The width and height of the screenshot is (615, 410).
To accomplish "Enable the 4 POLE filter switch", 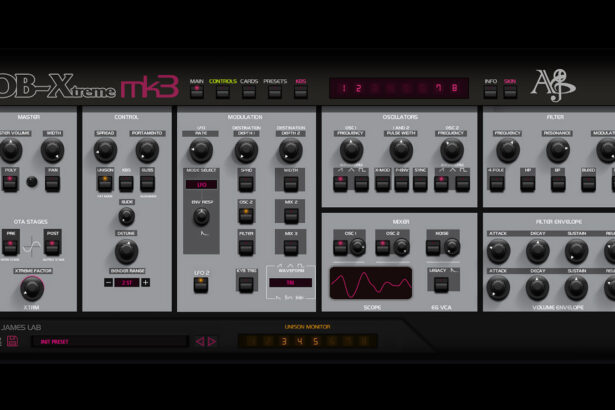I will click(x=497, y=184).
